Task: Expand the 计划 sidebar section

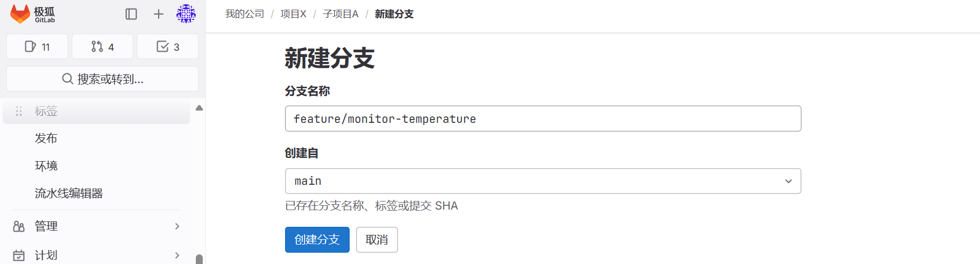Action: coord(97,255)
